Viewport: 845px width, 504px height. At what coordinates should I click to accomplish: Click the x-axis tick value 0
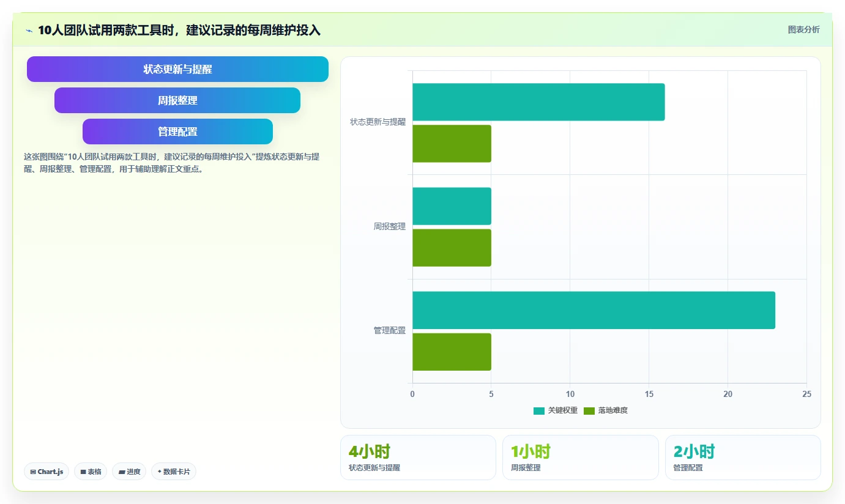412,395
